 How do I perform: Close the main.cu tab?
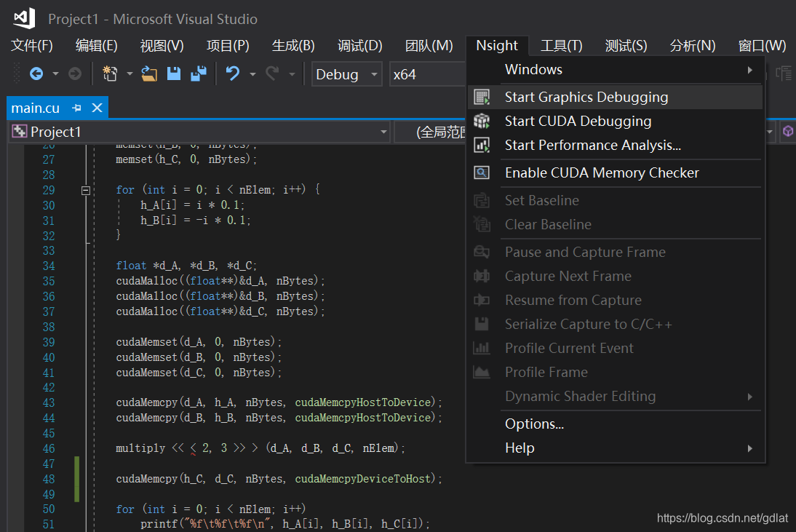click(97, 108)
